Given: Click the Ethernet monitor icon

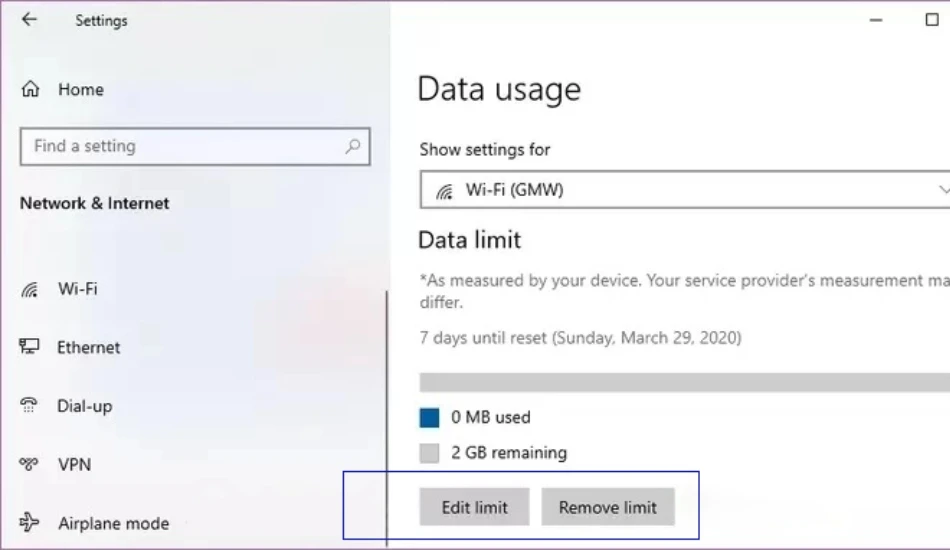Looking at the screenshot, I should (x=29, y=346).
